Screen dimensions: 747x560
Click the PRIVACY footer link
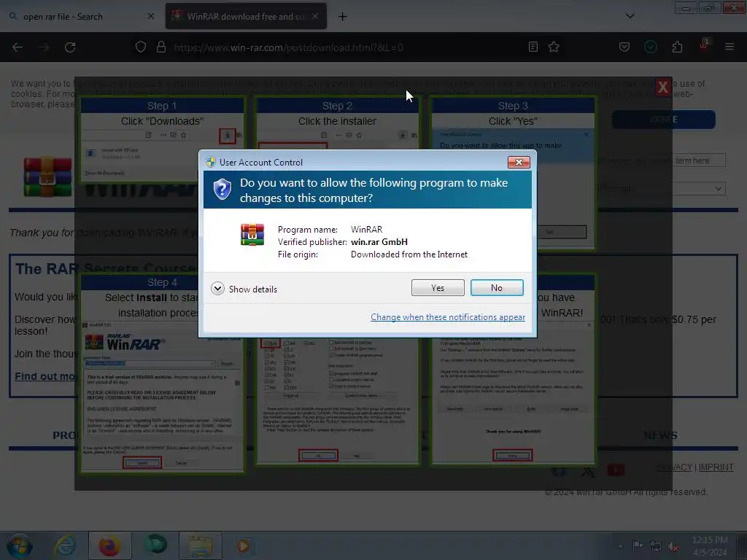pos(674,467)
